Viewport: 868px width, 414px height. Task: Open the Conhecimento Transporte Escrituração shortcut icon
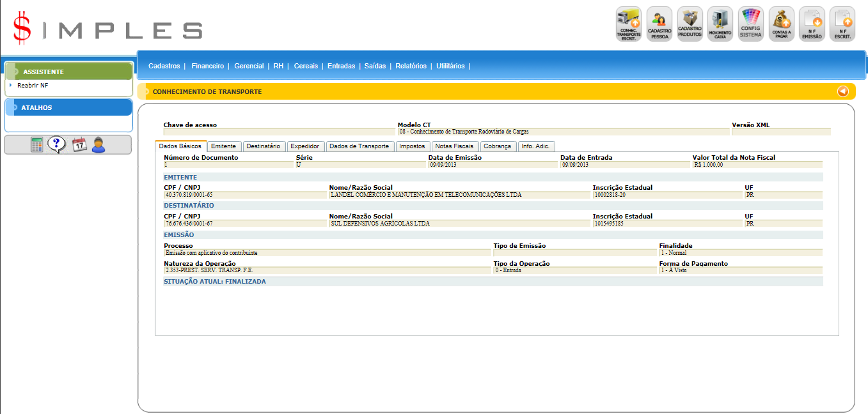click(628, 24)
